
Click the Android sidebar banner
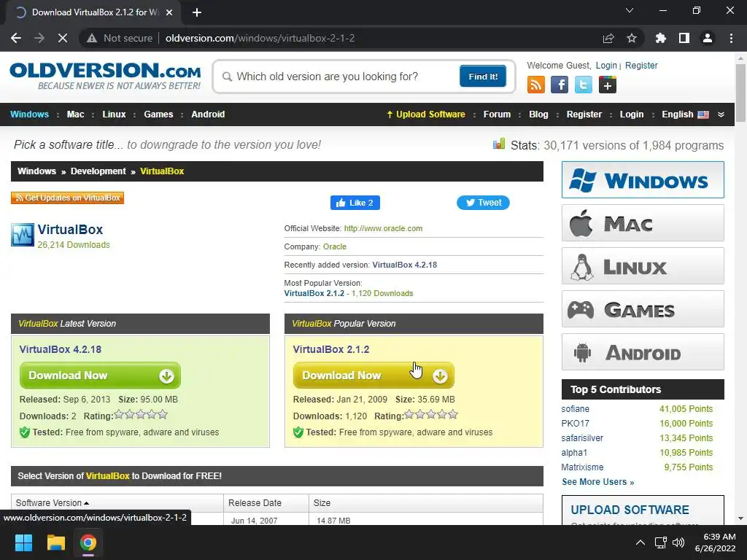643,352
